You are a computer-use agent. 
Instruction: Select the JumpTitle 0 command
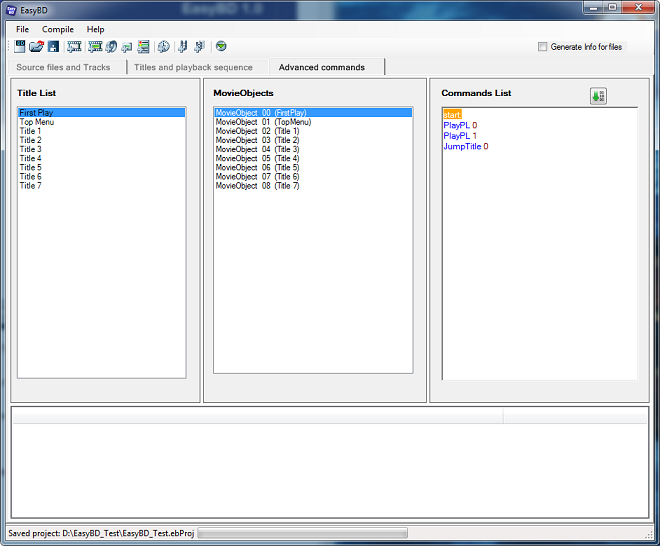click(x=466, y=146)
